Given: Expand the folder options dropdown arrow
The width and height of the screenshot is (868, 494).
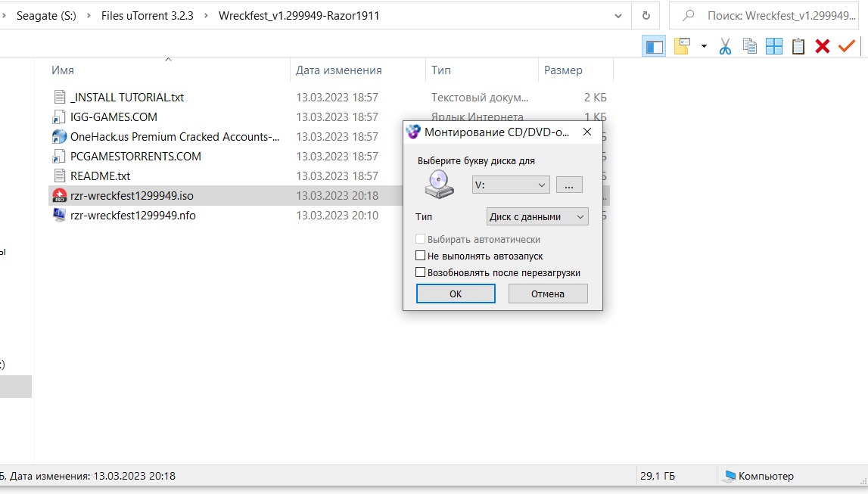Looking at the screenshot, I should [x=704, y=46].
